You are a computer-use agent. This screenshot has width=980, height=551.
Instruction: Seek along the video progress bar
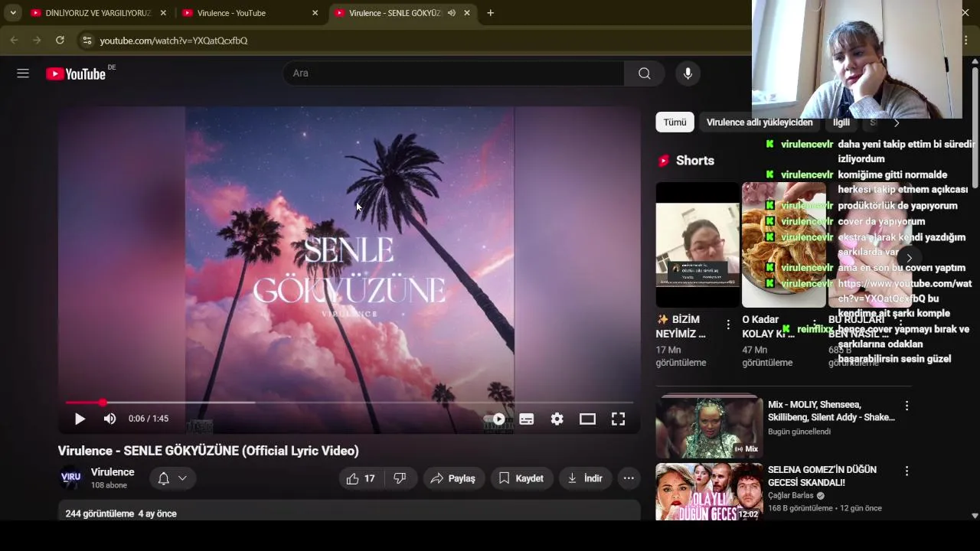coord(349,403)
